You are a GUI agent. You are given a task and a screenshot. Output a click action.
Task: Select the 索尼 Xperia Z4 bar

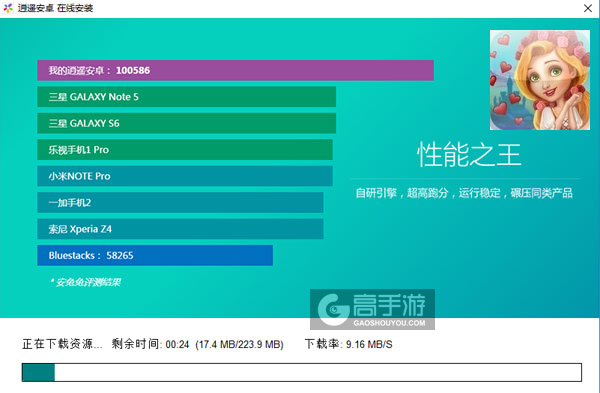tap(180, 229)
